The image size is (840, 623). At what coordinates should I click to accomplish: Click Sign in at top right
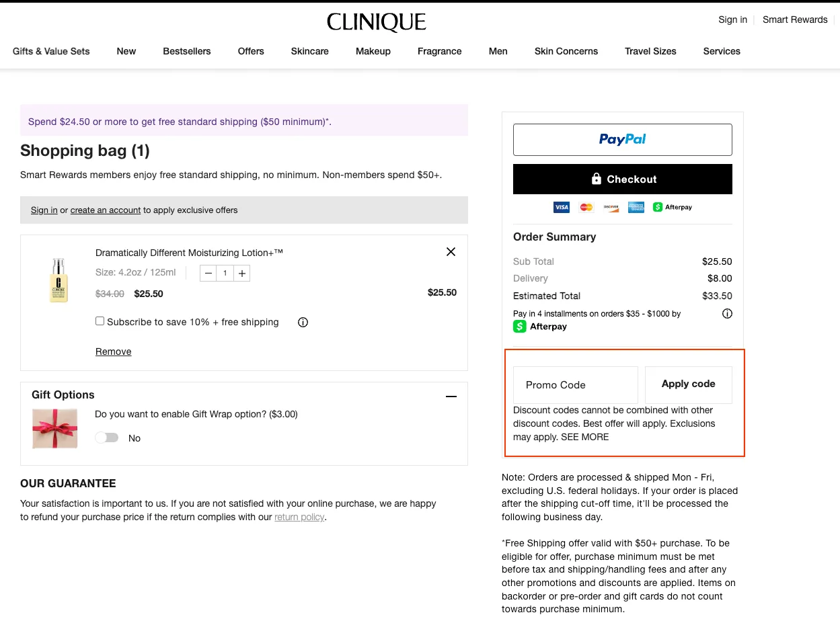click(732, 19)
